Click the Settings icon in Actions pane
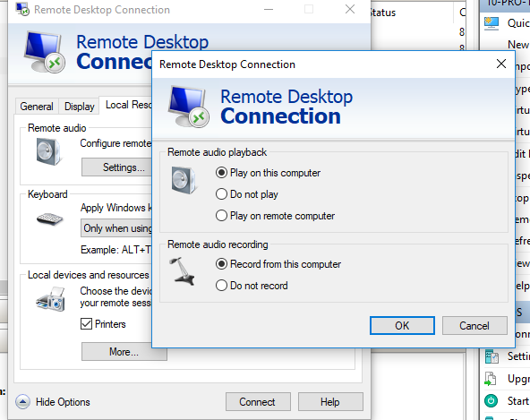This screenshot has height=420, width=530. [492, 356]
